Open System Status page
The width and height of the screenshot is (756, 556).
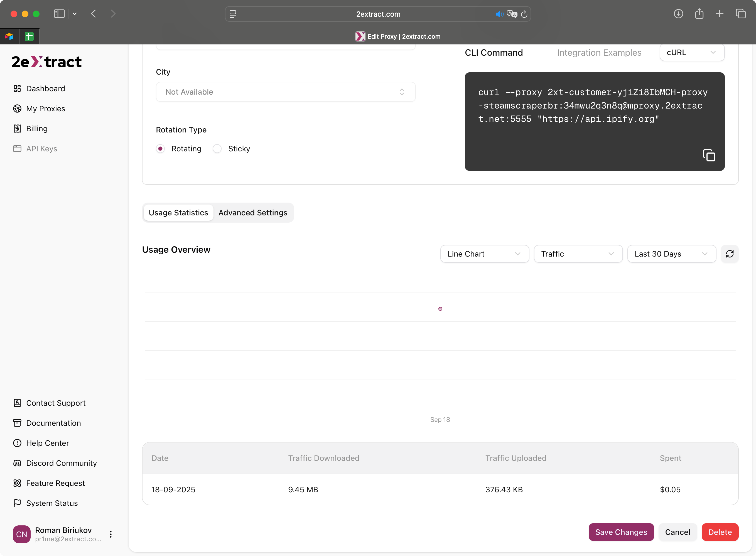[x=52, y=503]
